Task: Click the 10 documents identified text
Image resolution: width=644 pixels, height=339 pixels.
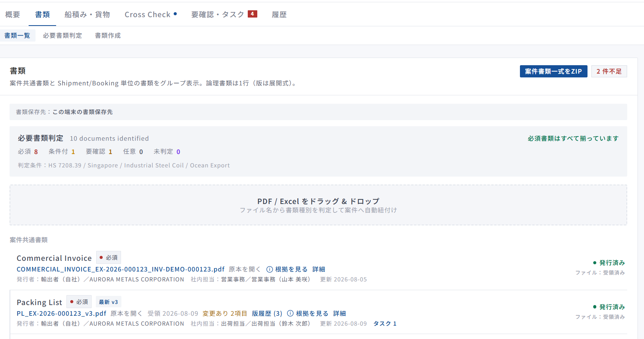Action: 109,138
